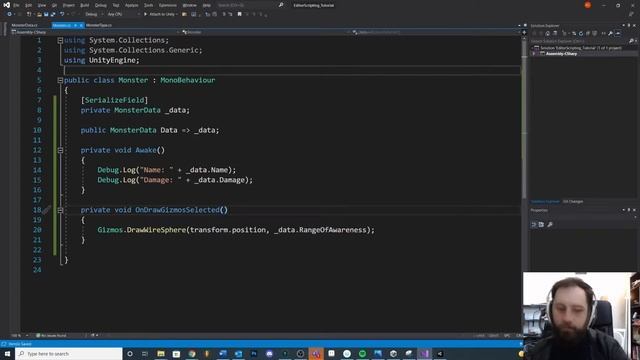Viewport: 640px width, 360px height.
Task: Click the Visual Studio logo icon
Action: point(7,5)
